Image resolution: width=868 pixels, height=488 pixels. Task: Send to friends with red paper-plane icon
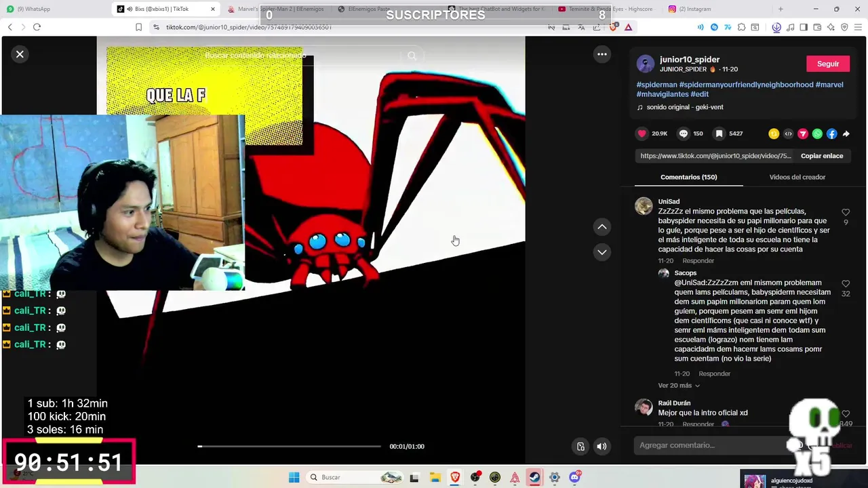tap(803, 134)
